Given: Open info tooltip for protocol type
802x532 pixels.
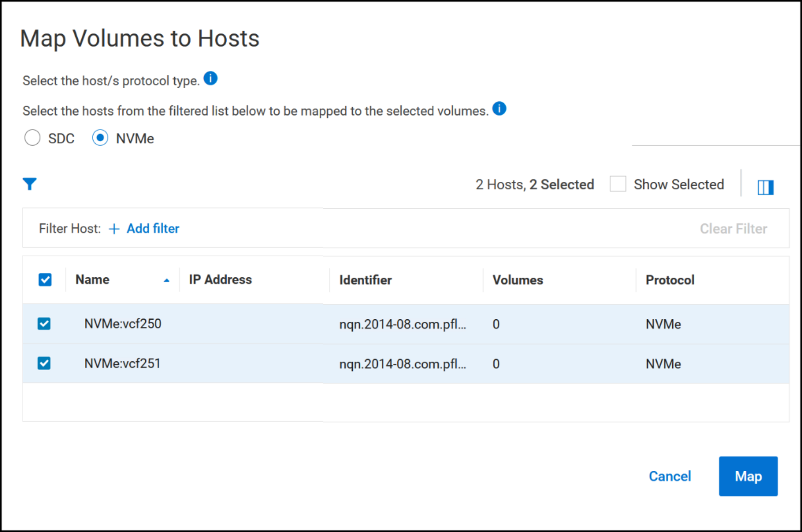Looking at the screenshot, I should point(210,78).
